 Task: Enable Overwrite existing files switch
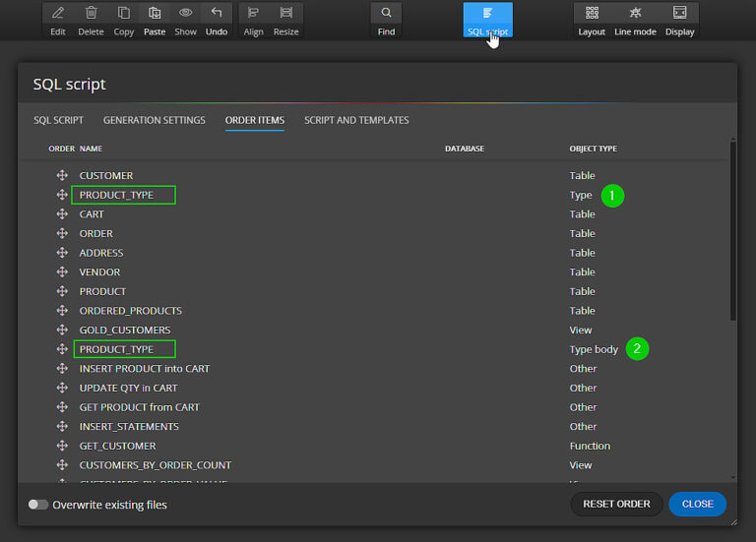pos(38,505)
